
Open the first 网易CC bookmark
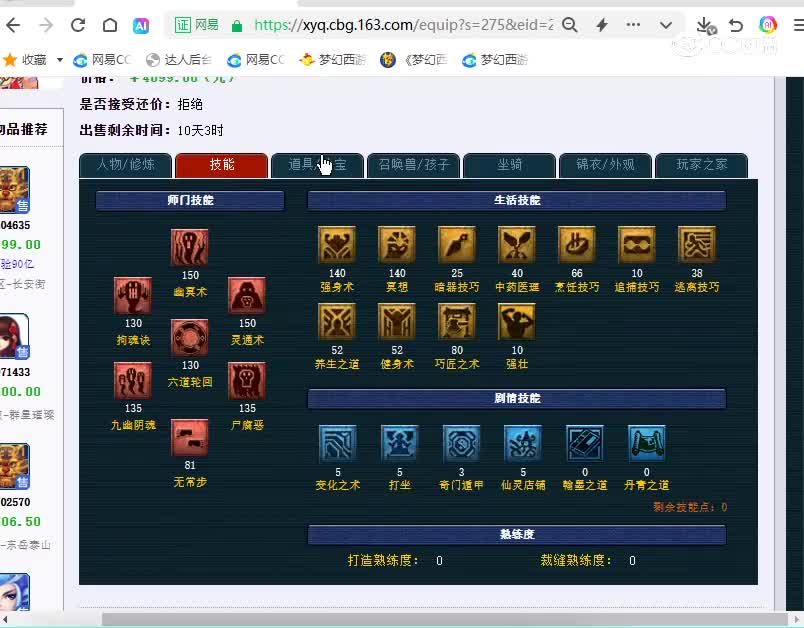102,60
